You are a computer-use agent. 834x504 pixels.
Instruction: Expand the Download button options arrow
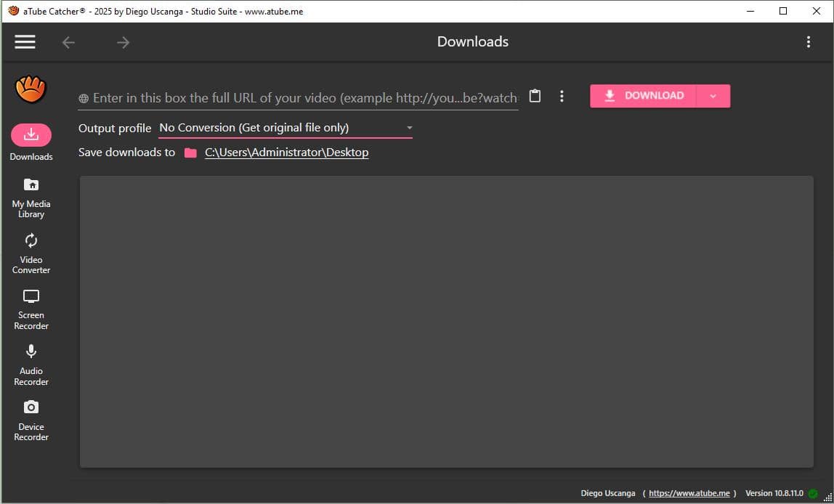click(713, 95)
